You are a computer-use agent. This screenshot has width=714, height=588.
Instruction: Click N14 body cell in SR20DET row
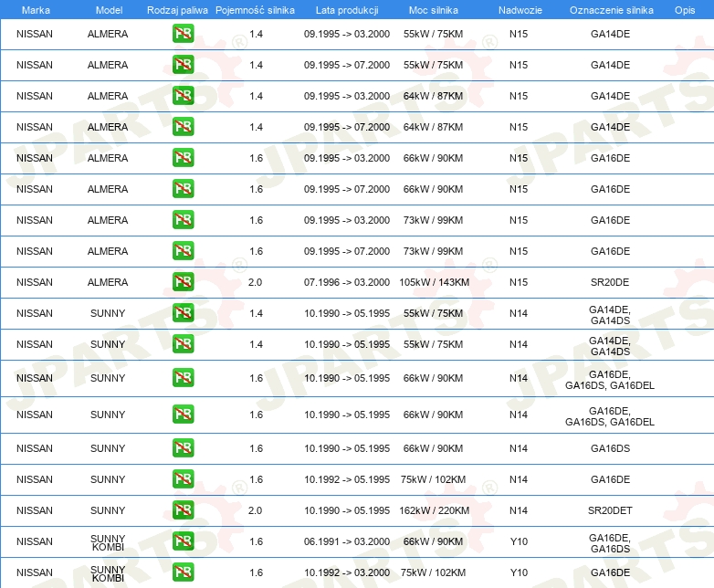coord(519,510)
